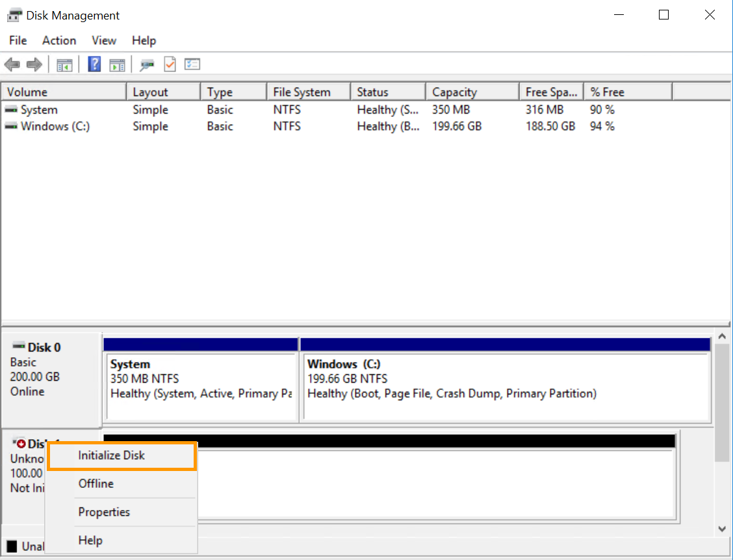
Task: Click the Forward navigation arrow icon
Action: tap(34, 64)
